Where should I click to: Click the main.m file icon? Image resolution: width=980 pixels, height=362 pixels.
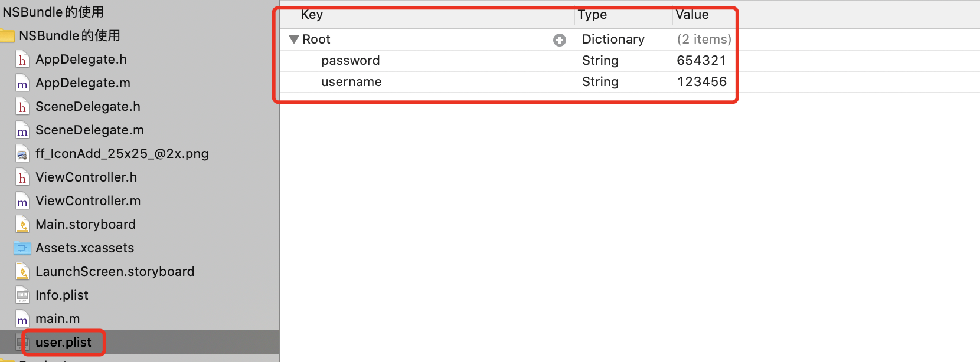click(22, 319)
